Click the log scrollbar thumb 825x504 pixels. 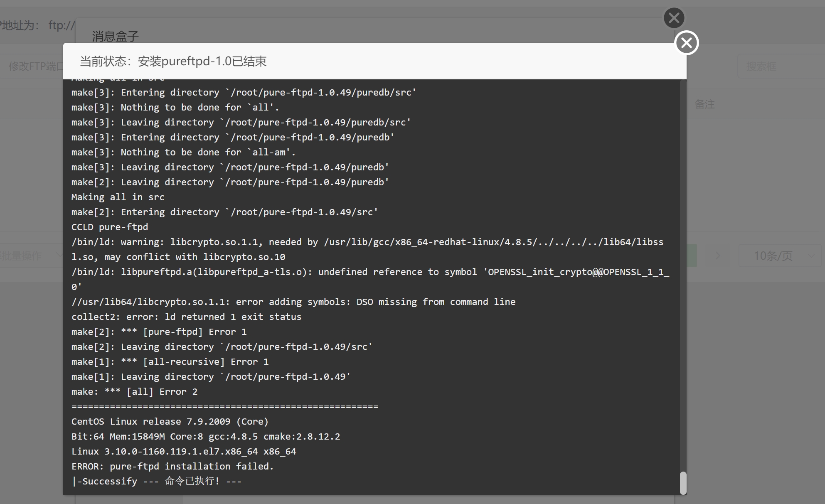(x=683, y=483)
